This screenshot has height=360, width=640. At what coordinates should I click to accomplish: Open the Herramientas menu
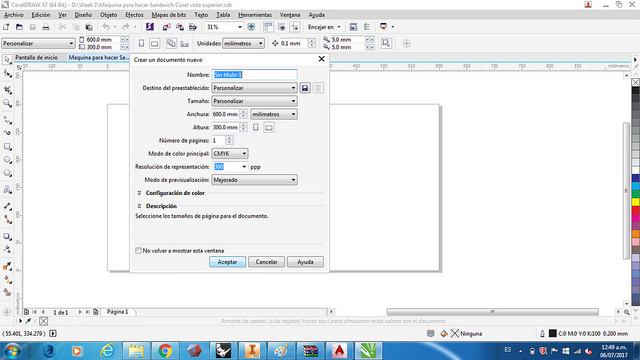tap(255, 15)
